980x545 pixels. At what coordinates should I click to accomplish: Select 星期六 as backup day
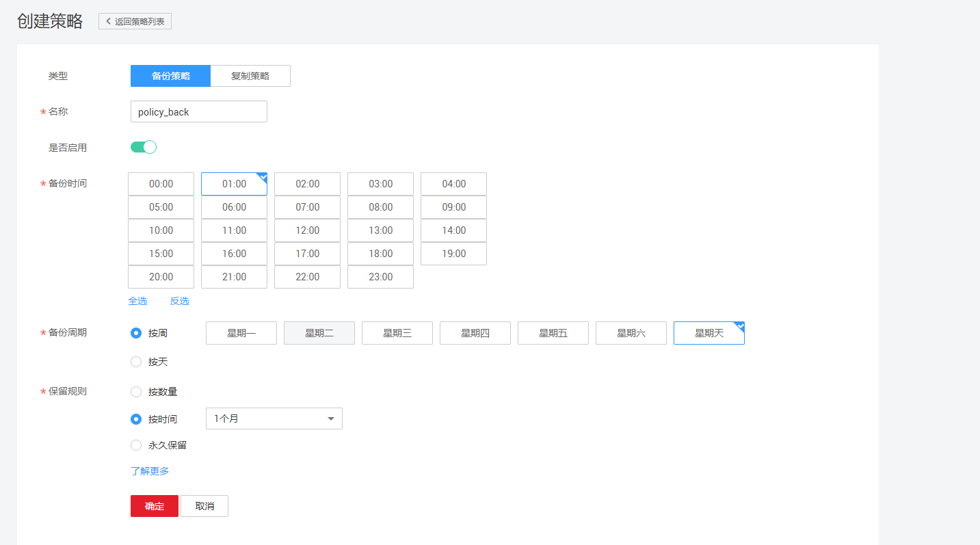pyautogui.click(x=631, y=333)
